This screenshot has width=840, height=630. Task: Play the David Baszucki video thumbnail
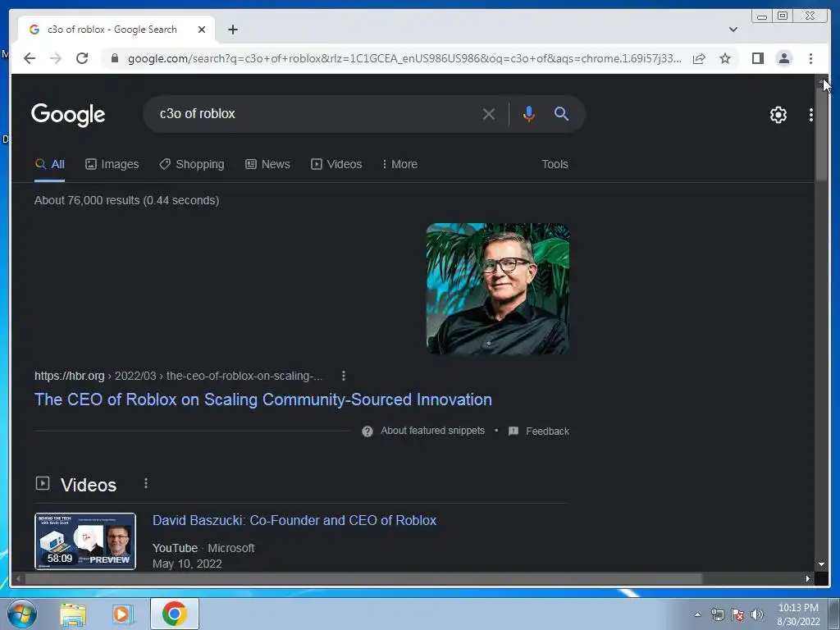[x=85, y=541]
